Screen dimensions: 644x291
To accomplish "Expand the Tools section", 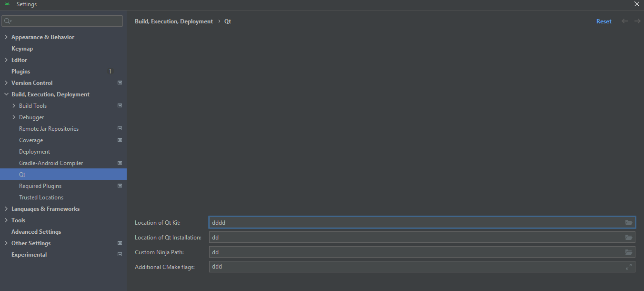I will 6,220.
